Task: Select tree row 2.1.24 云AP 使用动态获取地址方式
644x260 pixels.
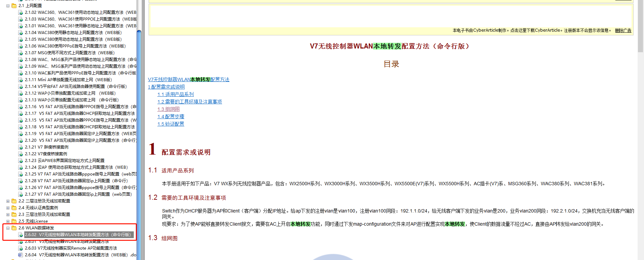Action: click(x=76, y=167)
